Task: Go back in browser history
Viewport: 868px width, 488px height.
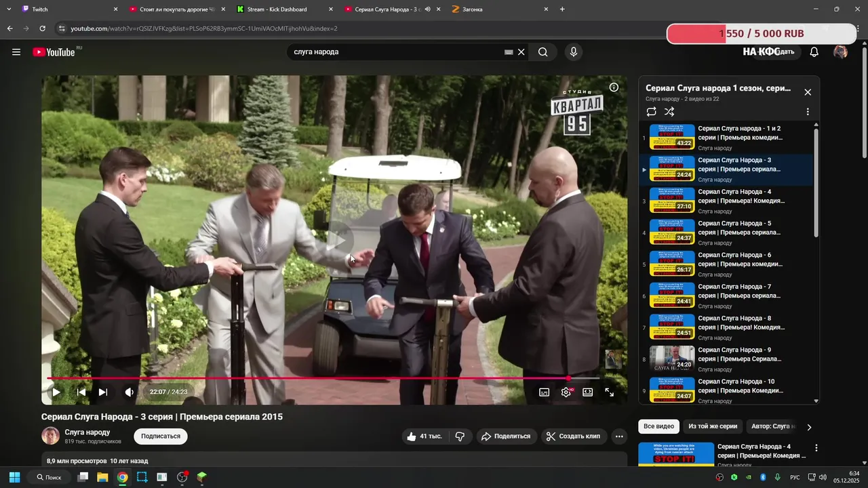Action: coord(9,28)
